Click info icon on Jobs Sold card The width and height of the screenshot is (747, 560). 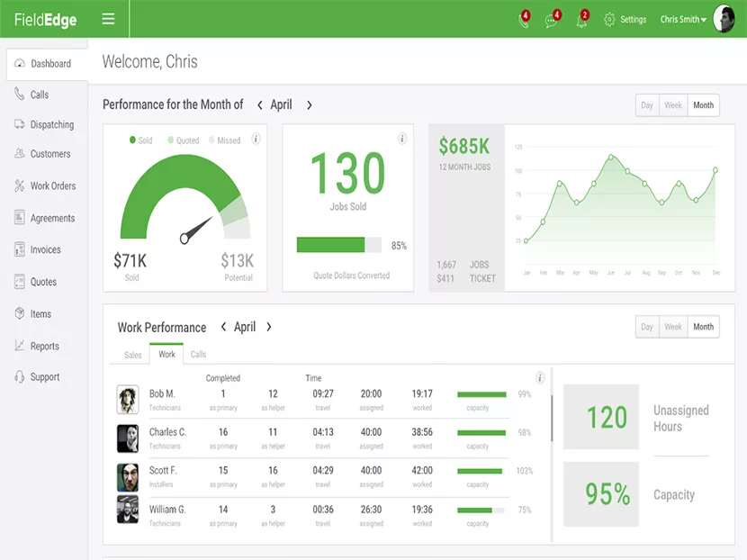[x=402, y=139]
